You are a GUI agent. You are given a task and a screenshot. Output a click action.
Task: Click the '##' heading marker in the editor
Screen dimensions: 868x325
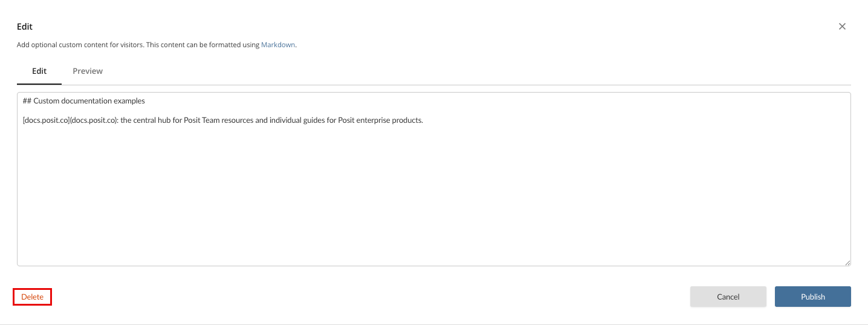[27, 100]
